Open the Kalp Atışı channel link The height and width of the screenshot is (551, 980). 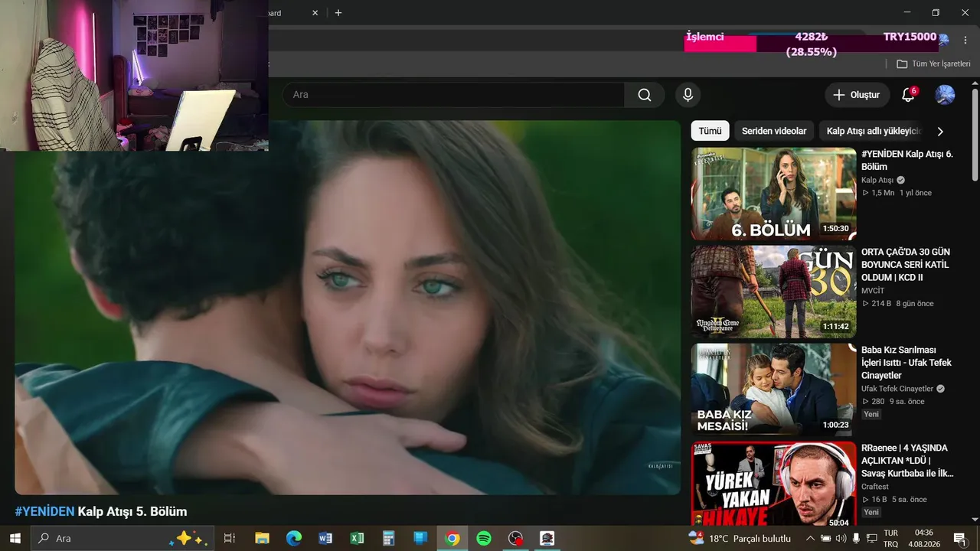click(877, 180)
